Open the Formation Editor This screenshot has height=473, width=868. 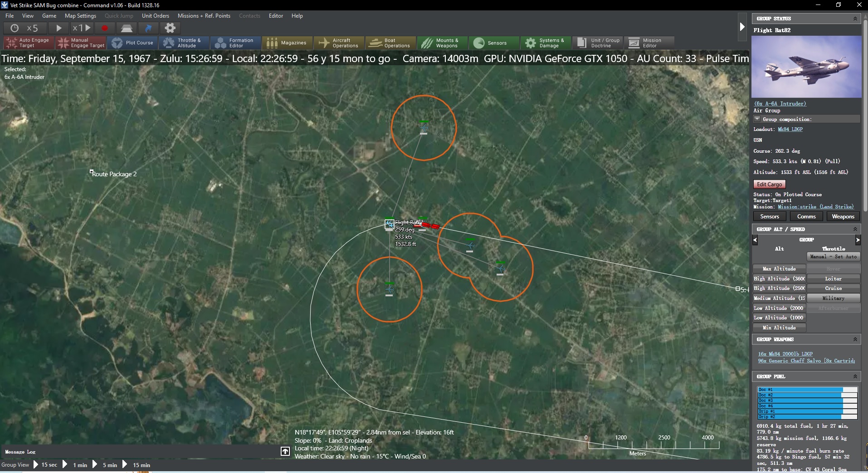pyautogui.click(x=236, y=43)
